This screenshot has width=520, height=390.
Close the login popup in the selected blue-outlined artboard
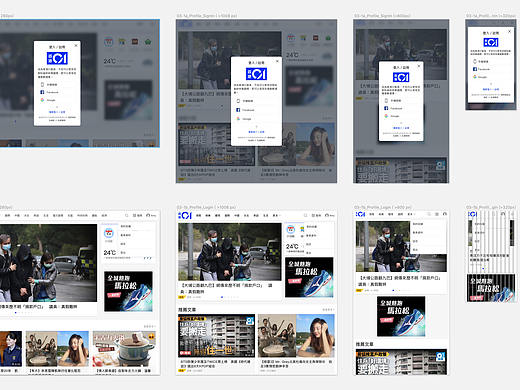(76, 46)
